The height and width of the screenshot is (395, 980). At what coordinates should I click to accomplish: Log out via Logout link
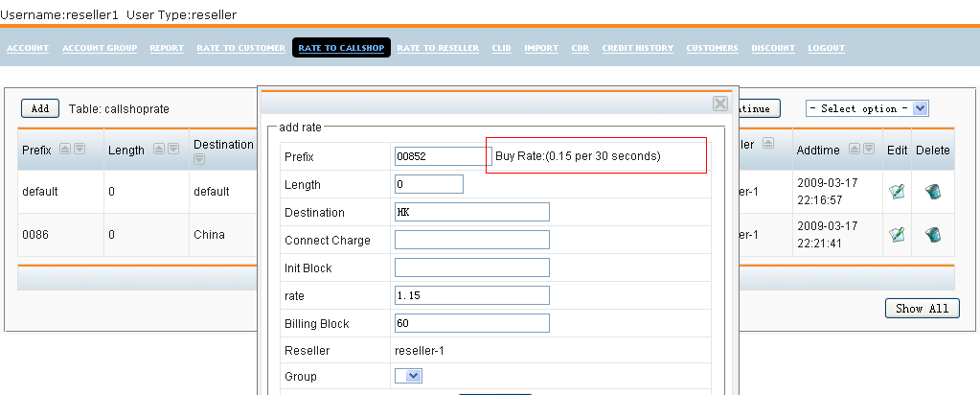pyautogui.click(x=827, y=48)
